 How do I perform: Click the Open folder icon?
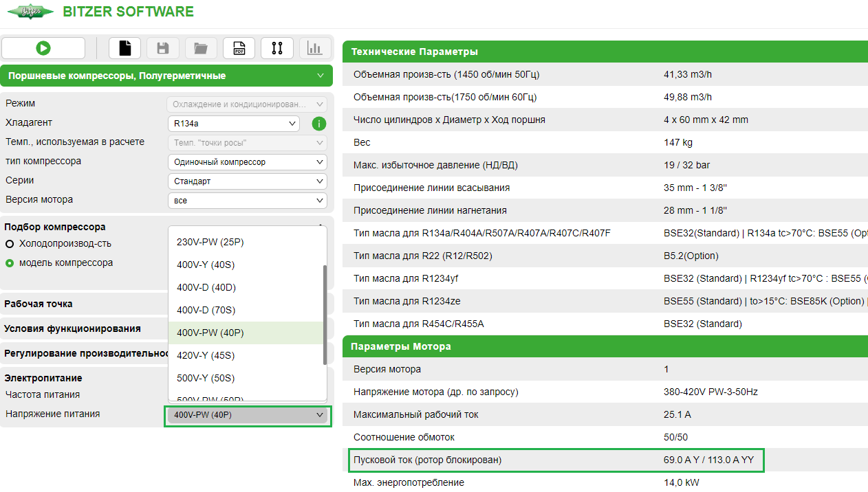(201, 48)
